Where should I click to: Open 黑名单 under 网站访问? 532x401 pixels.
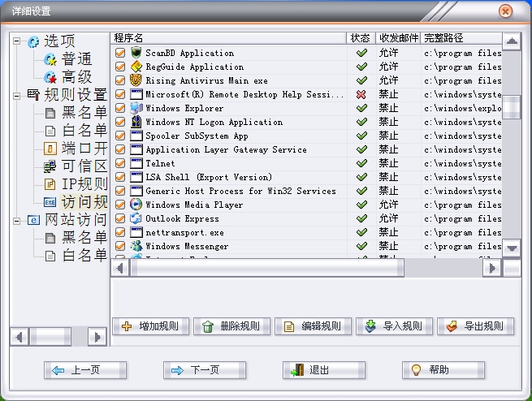84,238
